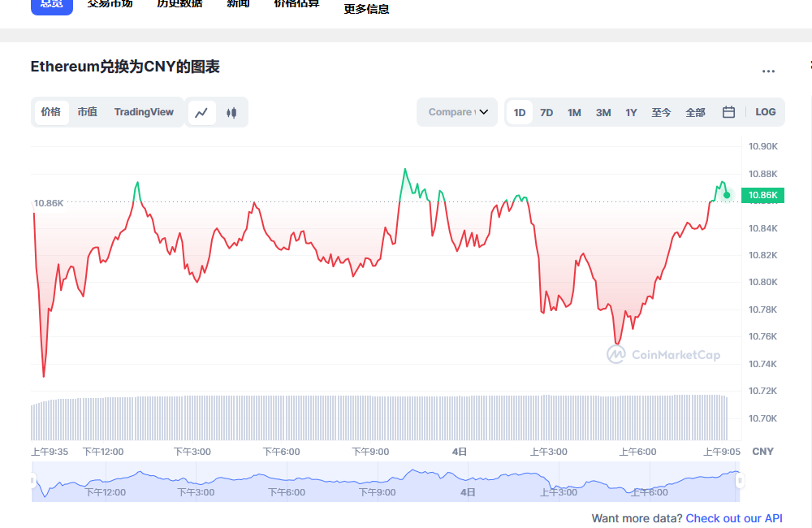This screenshot has height=528, width=812.
Task: Open the Check out our API link
Action: pos(734,518)
